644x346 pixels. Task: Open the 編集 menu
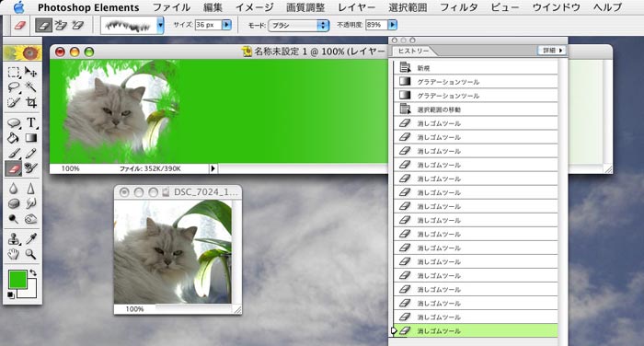tap(213, 7)
